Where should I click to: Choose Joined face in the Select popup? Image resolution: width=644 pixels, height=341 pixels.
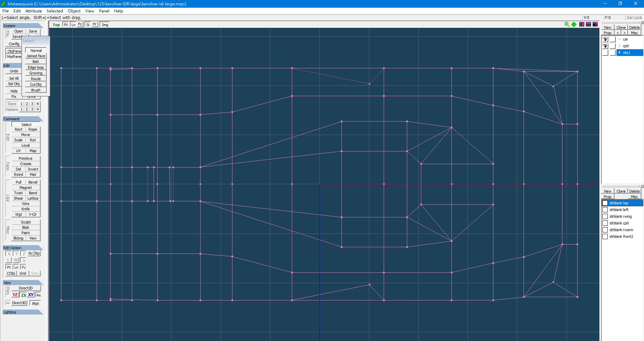click(x=36, y=56)
